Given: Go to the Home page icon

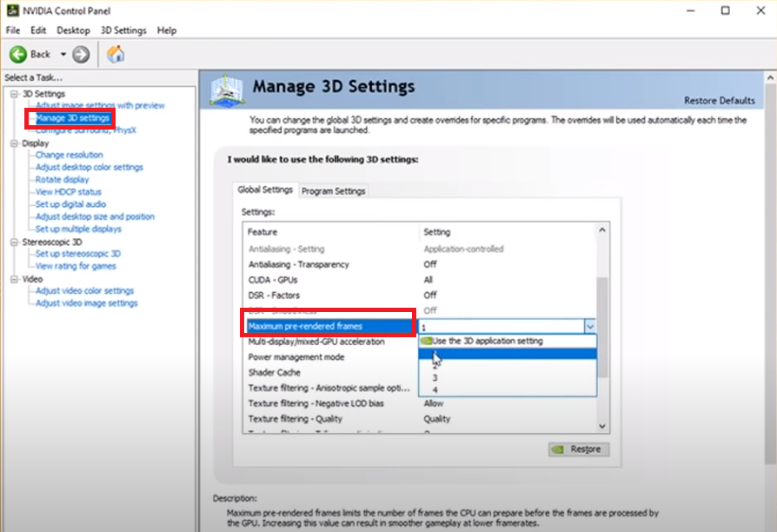Looking at the screenshot, I should [116, 54].
